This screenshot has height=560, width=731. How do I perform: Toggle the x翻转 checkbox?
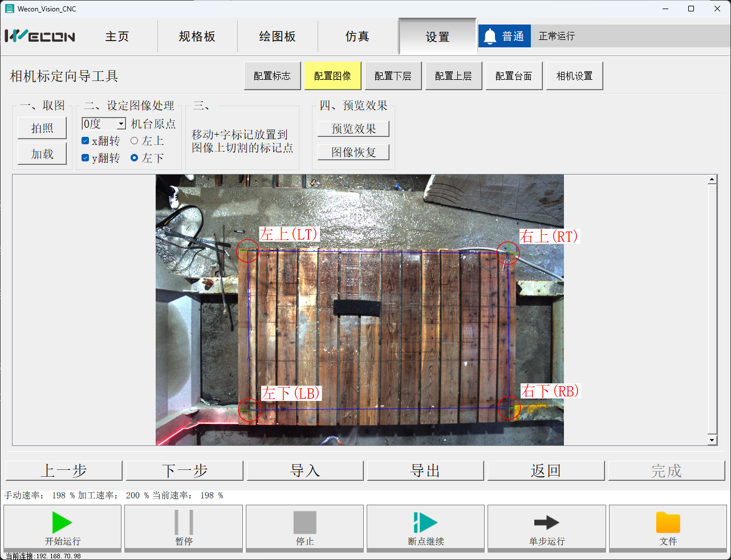(86, 141)
